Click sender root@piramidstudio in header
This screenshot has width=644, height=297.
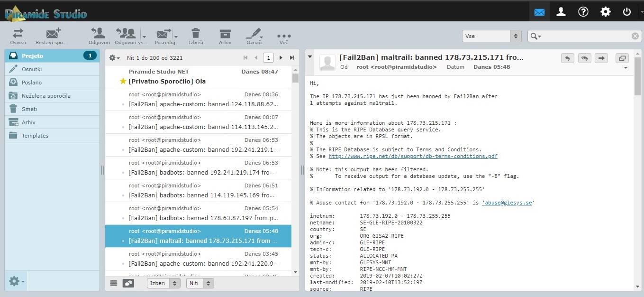point(397,67)
